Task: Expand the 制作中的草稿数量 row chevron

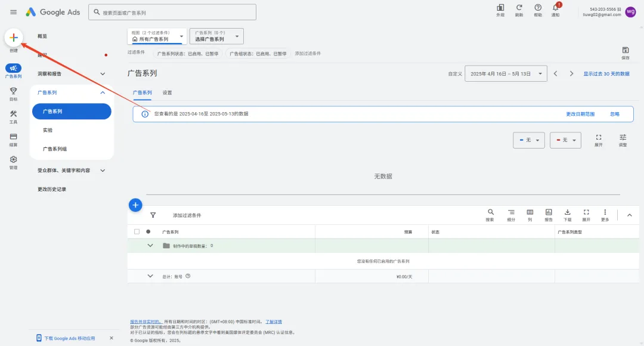Action: (150, 245)
